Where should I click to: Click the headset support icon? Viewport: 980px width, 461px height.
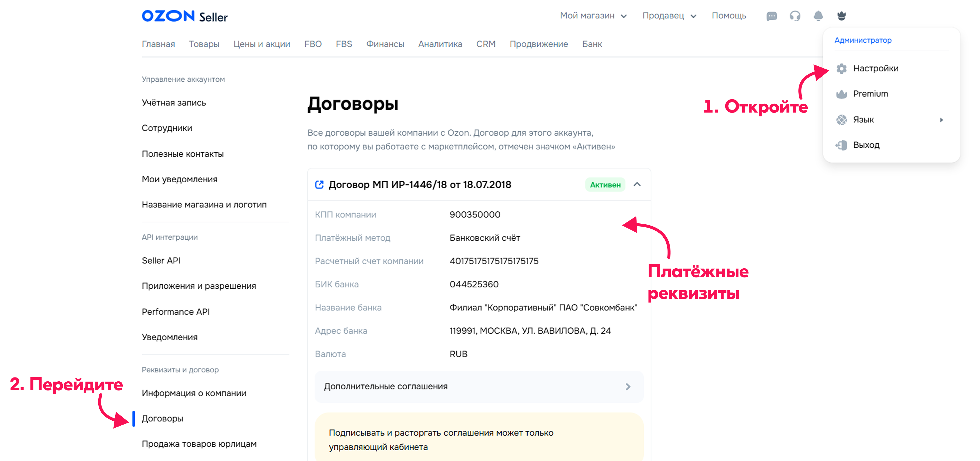[x=795, y=16]
